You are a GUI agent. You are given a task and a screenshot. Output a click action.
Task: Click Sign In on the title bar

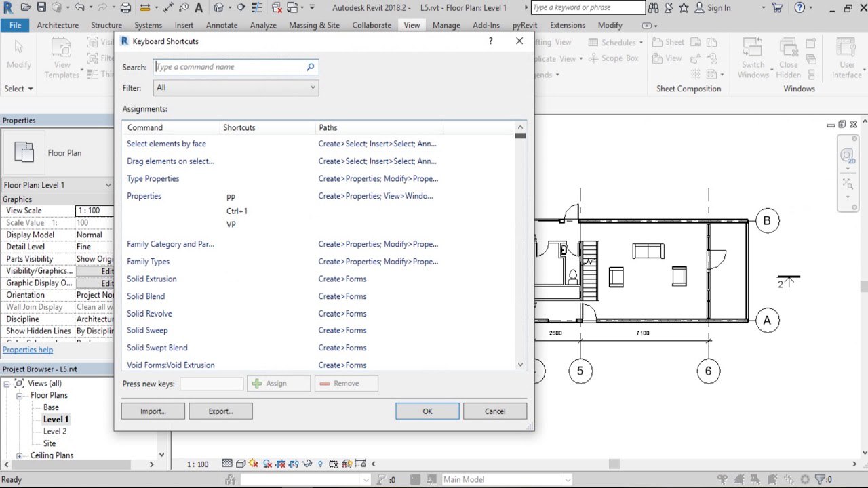coord(719,8)
